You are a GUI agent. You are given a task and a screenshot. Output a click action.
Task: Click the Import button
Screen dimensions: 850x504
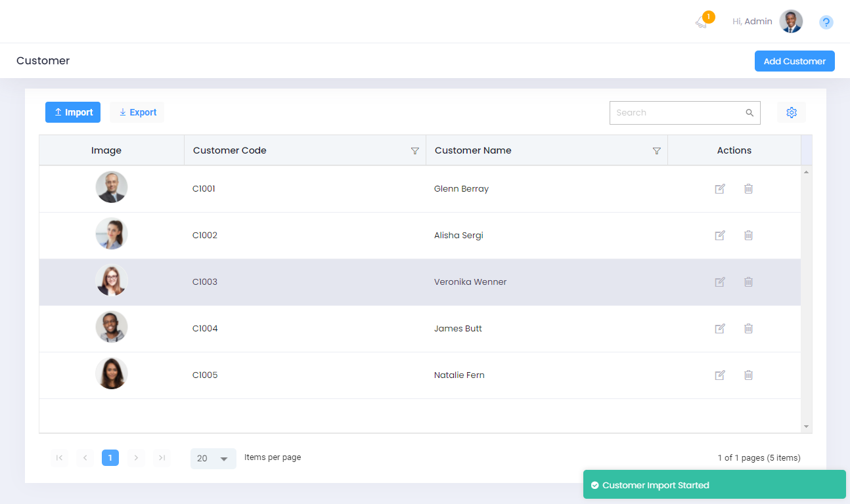(x=73, y=112)
